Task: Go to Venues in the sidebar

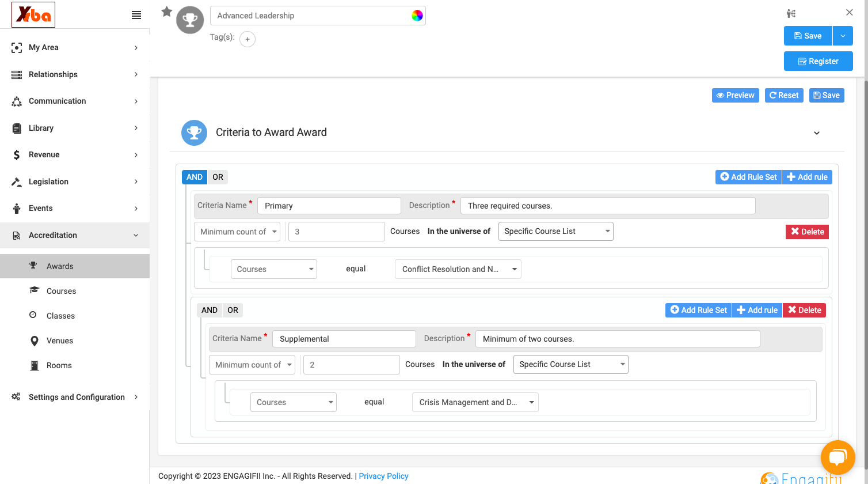Action: [75, 341]
